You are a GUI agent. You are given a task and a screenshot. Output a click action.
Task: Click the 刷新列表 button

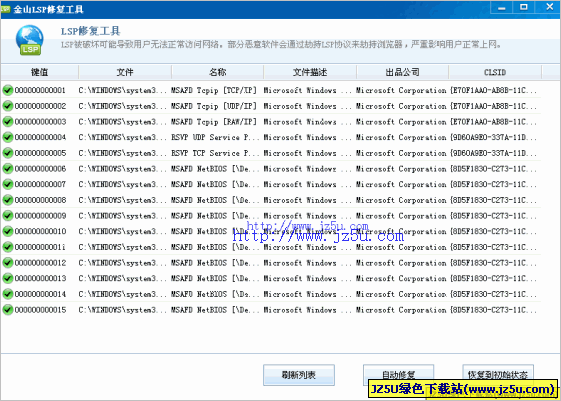[299, 375]
